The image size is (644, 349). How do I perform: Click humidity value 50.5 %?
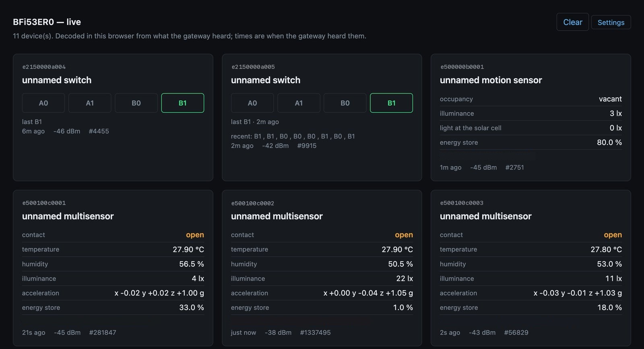(x=400, y=264)
